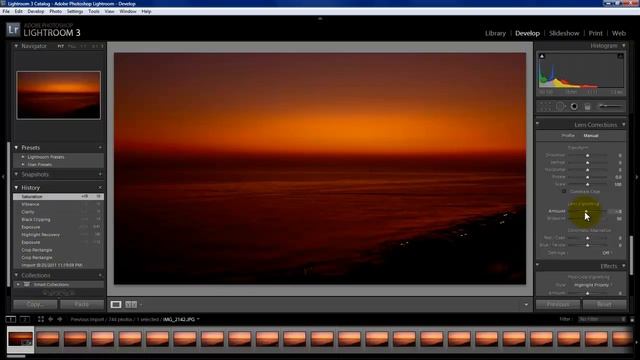Screen dimensions: 640x360
Task: Collapse the History panel
Action: pos(16,187)
